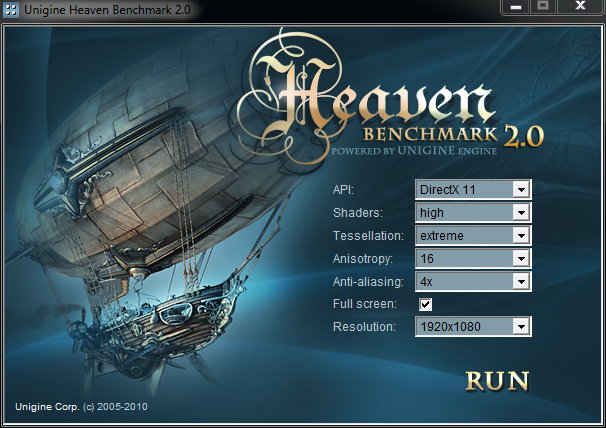Viewport: 606px width, 428px height.
Task: Expand the Anti-aliasing dropdown set to 4x
Action: [x=473, y=281]
